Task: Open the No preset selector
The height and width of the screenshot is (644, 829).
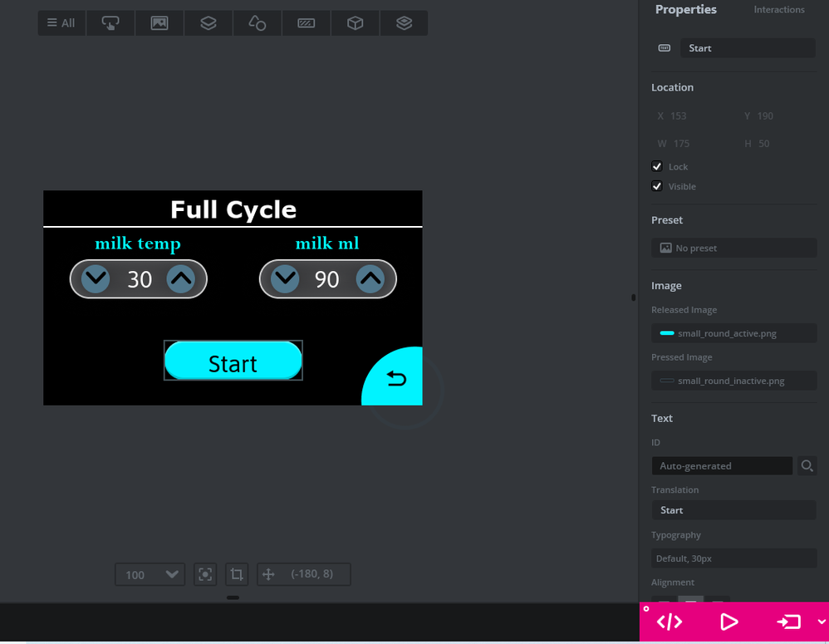Action: (x=733, y=248)
